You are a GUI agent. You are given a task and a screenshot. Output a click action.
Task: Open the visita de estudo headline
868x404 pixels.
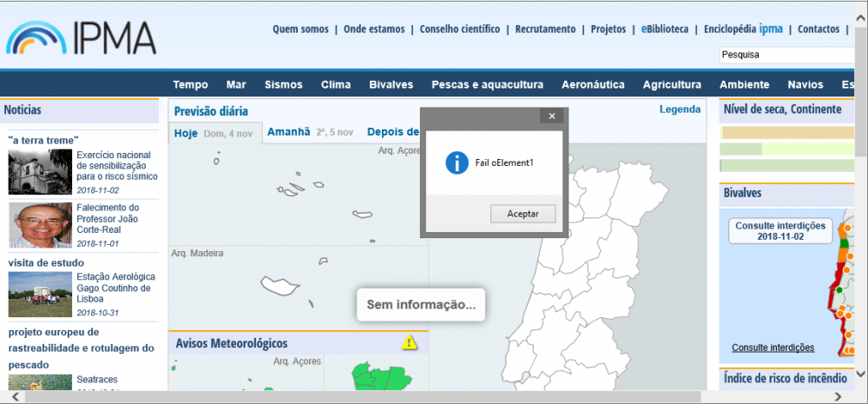[x=46, y=262]
